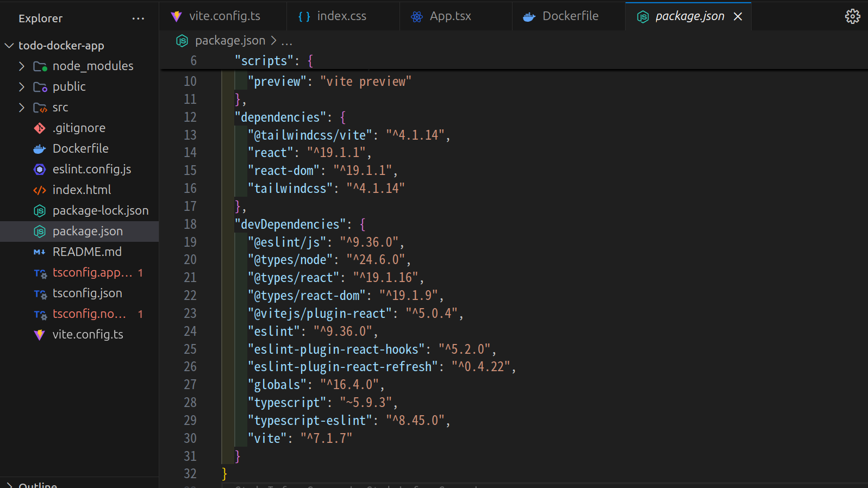This screenshot has width=868, height=488.
Task: Click "typescript" key on line 28
Action: (287, 403)
